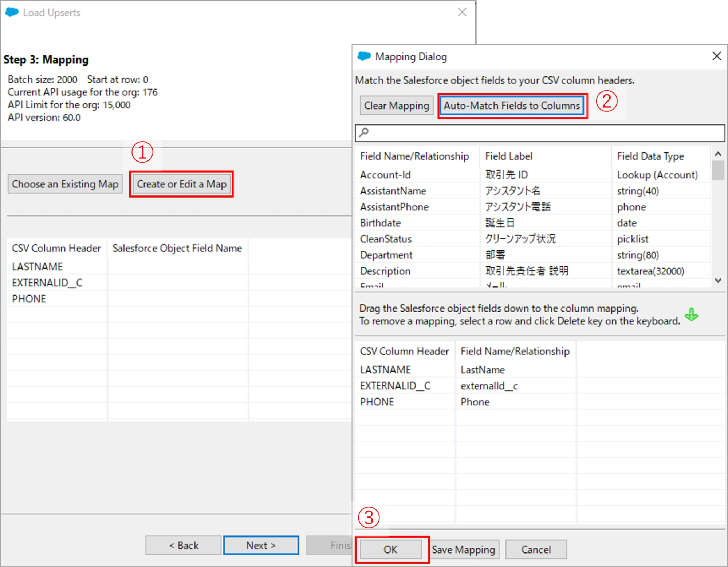Click Field Name/Relationship header in mapping table
The image size is (728, 567).
[515, 351]
